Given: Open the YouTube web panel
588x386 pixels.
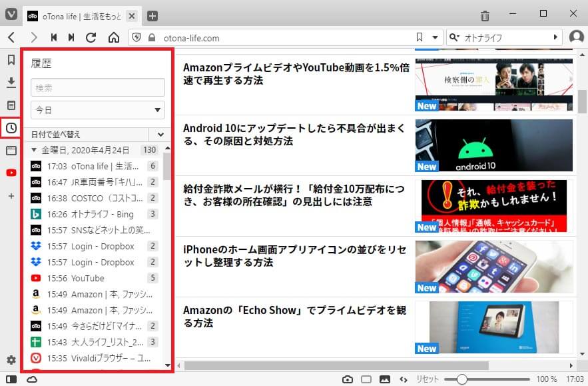Looking at the screenshot, I should click(11, 173).
